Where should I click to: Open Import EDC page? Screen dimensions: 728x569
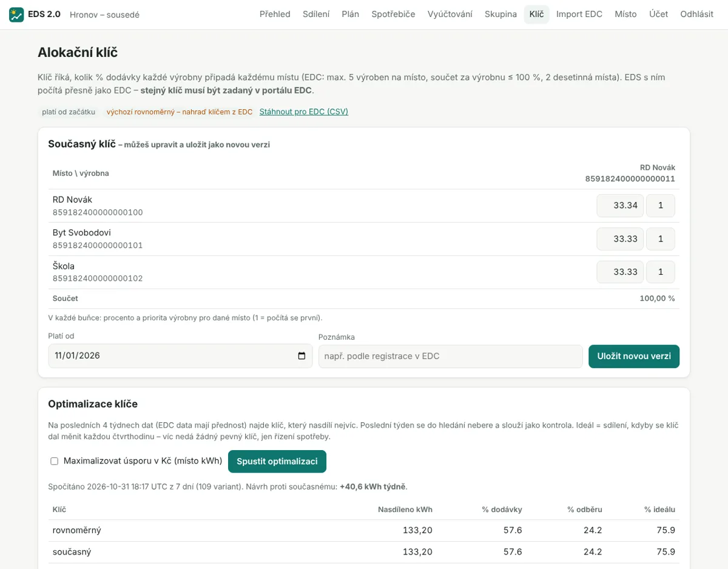click(x=579, y=15)
